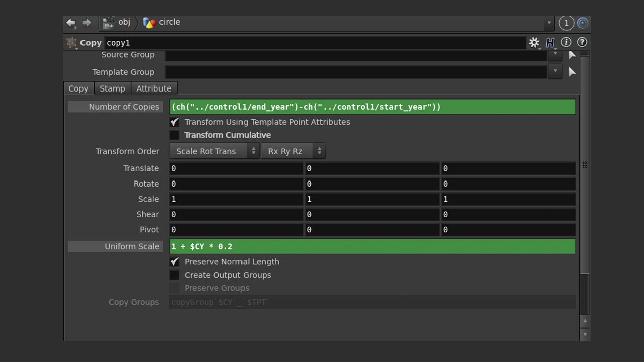Switch to the Stamp tab
This screenshot has height=362, width=644.
[x=112, y=88]
